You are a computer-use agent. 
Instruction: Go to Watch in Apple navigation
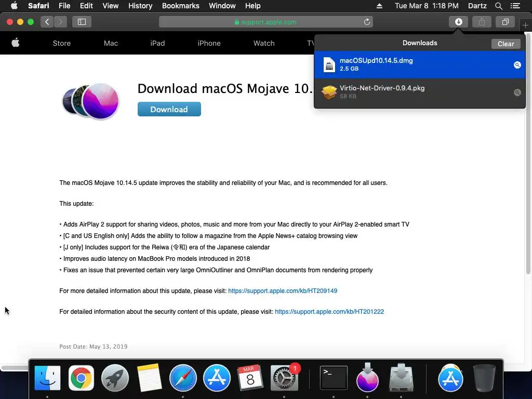coord(264,43)
